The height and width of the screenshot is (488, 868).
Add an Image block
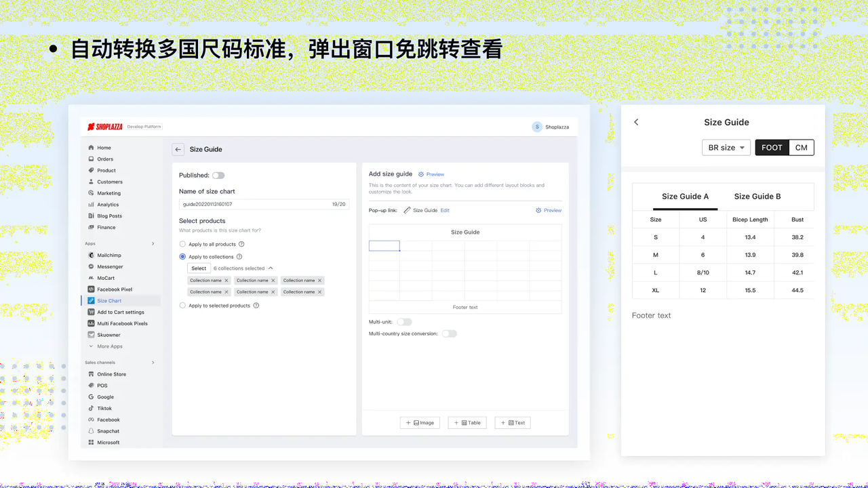click(420, 423)
